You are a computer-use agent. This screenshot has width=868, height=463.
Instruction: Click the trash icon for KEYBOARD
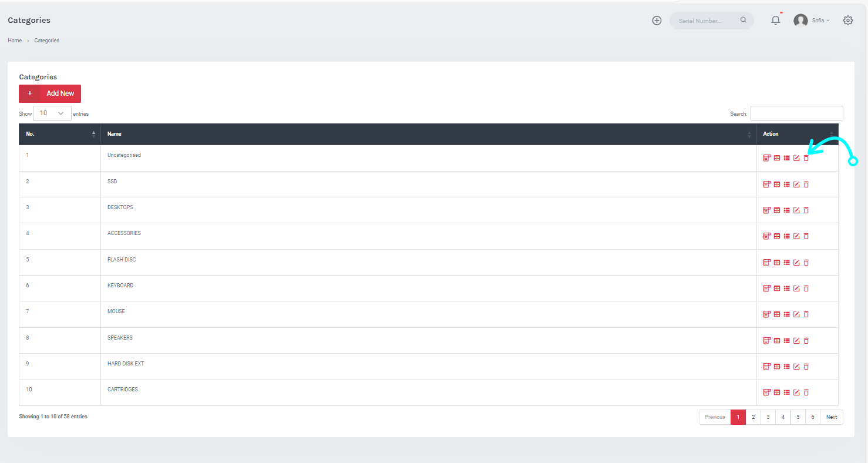[806, 288]
